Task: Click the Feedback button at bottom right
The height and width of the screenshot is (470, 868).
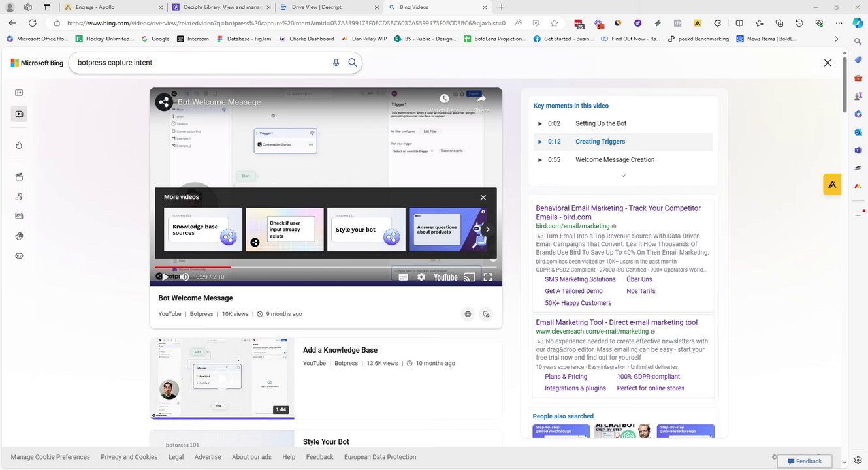Action: click(x=804, y=461)
